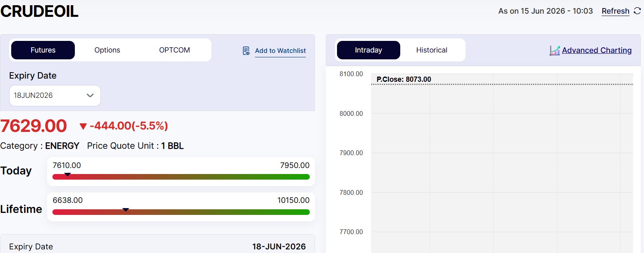Switch to the Options tab
Viewport: 644px width, 253px height.
107,50
